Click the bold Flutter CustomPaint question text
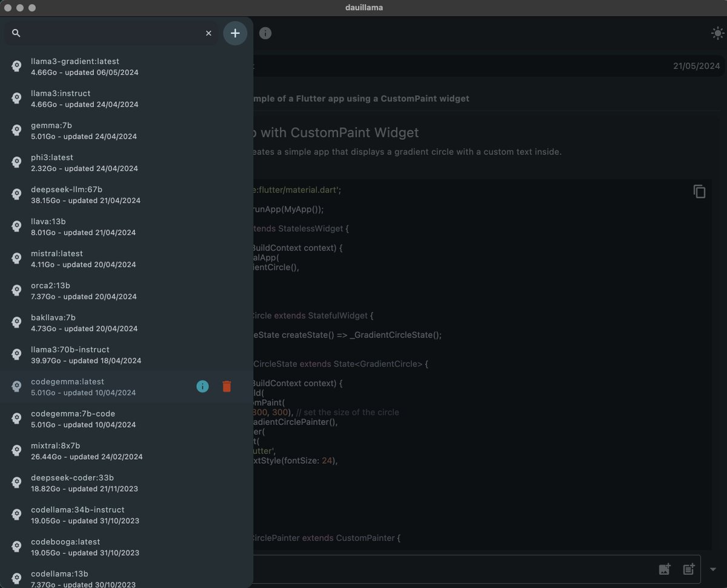Viewport: 727px width, 588px height. pyautogui.click(x=361, y=99)
